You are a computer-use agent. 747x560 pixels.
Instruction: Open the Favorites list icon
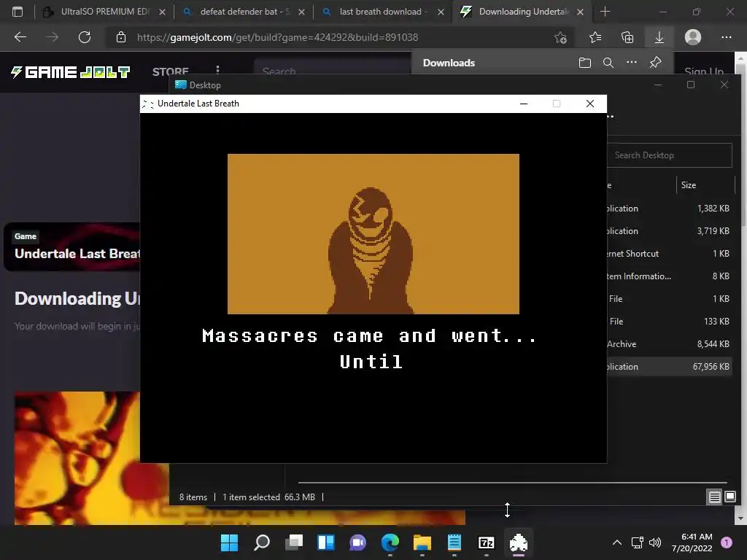[595, 37]
